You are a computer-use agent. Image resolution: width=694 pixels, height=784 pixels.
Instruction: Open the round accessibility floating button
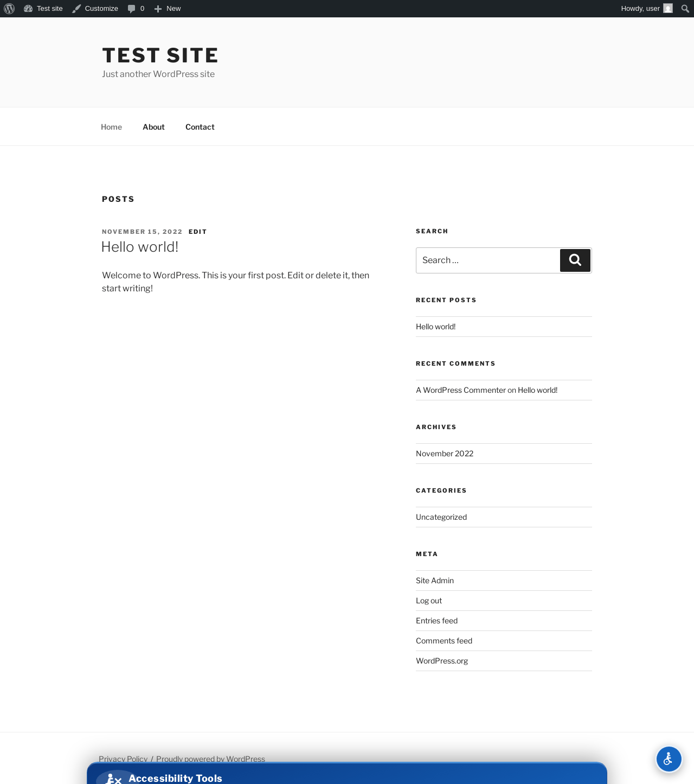(669, 759)
